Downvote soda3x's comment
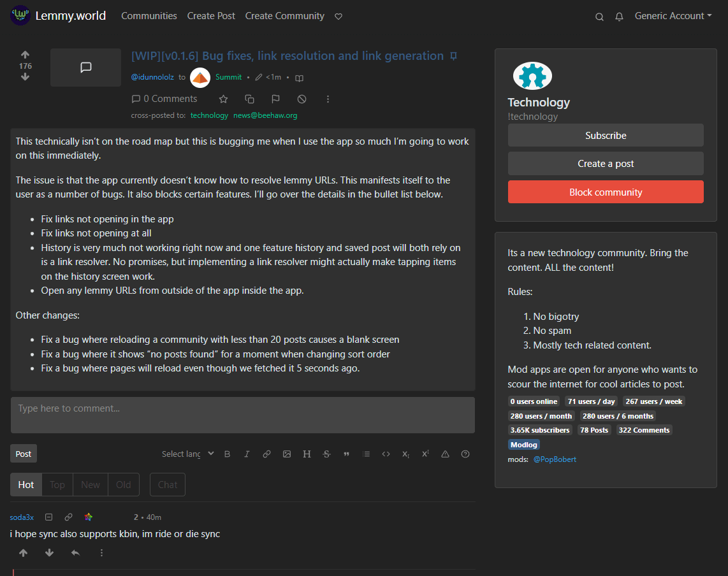Image resolution: width=728 pixels, height=576 pixels. click(x=49, y=552)
